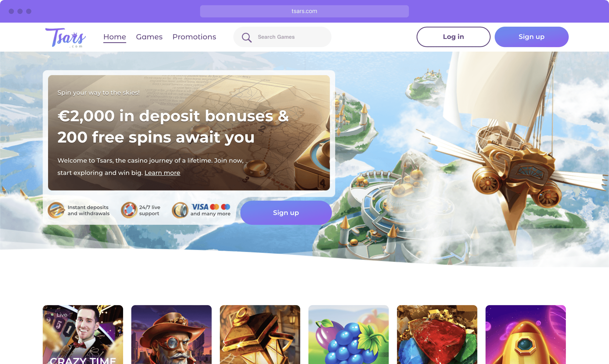
Task: Click the VISA logo
Action: tap(200, 207)
